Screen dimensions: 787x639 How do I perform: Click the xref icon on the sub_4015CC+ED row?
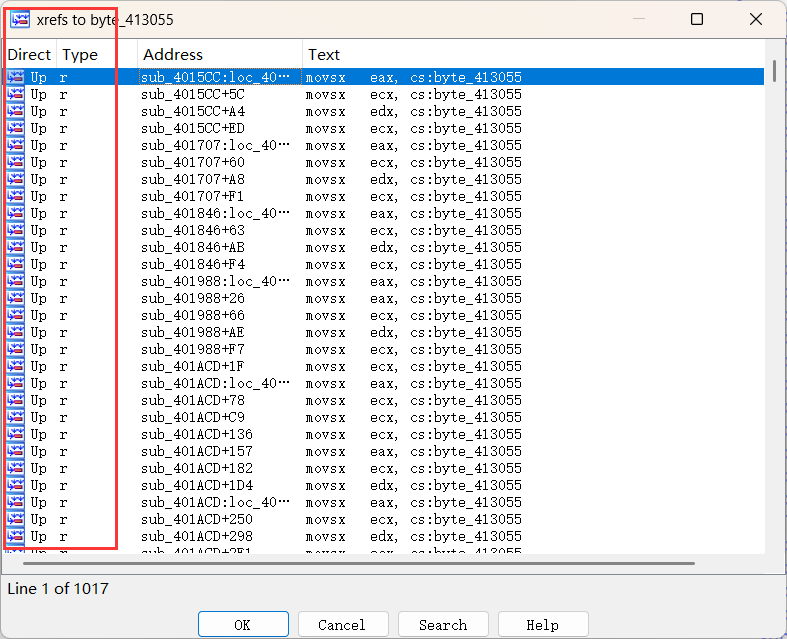click(x=16, y=128)
